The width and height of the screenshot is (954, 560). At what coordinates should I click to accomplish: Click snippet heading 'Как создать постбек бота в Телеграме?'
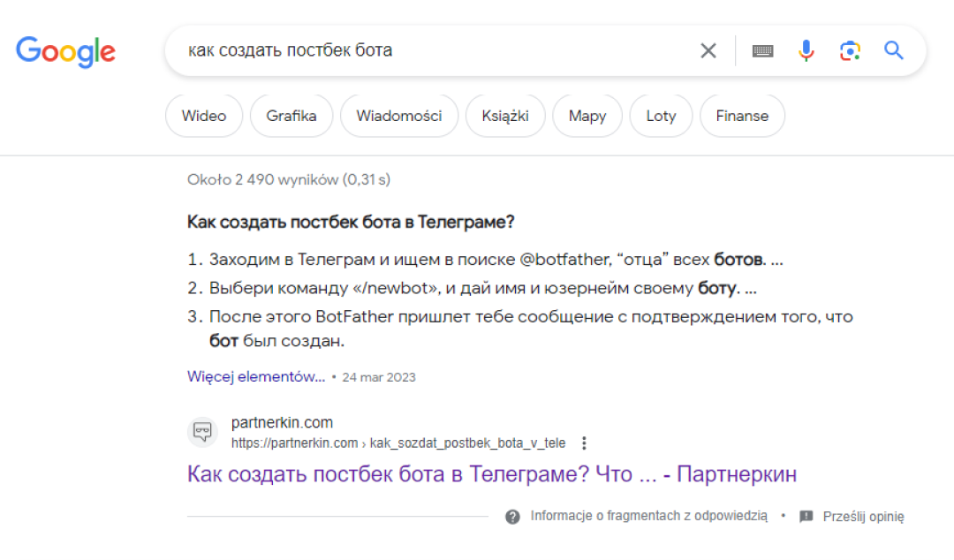click(351, 223)
